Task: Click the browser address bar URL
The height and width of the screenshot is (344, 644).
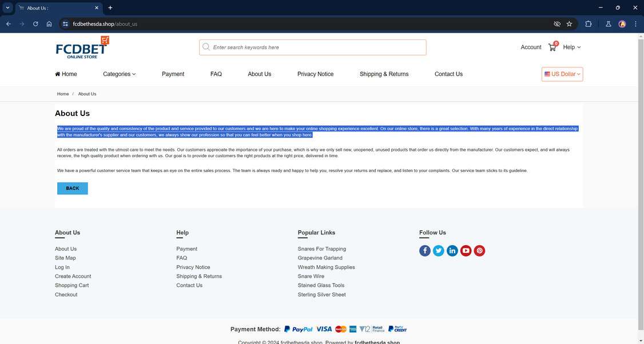Action: [x=105, y=24]
